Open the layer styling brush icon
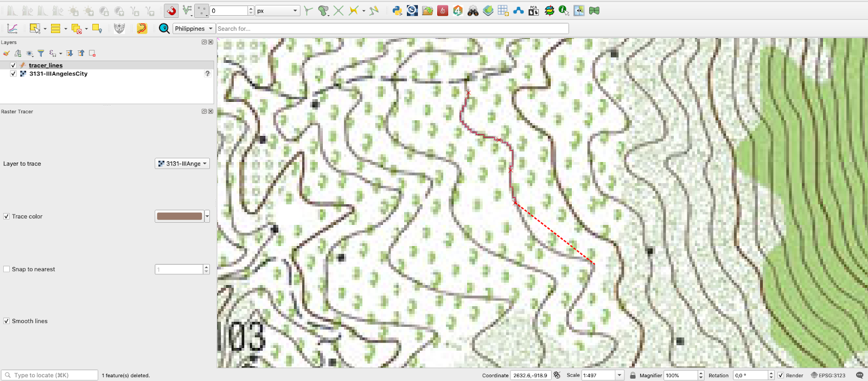This screenshot has height=381, width=868. pyautogui.click(x=7, y=53)
